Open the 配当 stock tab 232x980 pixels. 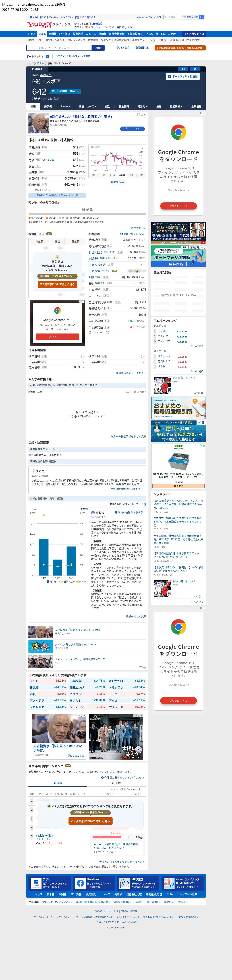click(108, 107)
